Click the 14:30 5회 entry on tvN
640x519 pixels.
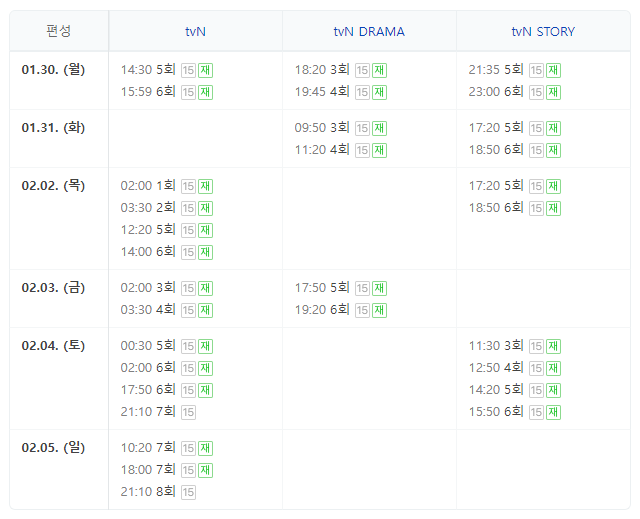[148, 70]
